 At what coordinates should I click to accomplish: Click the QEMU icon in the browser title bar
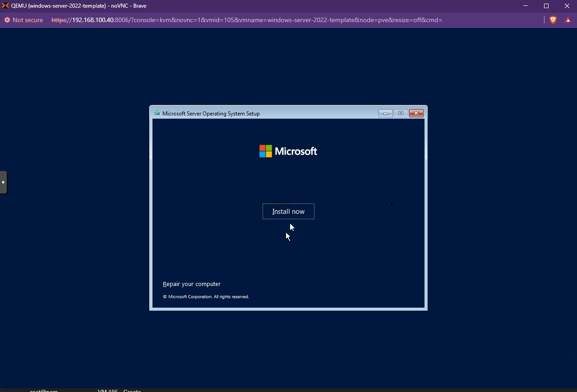(6, 5)
